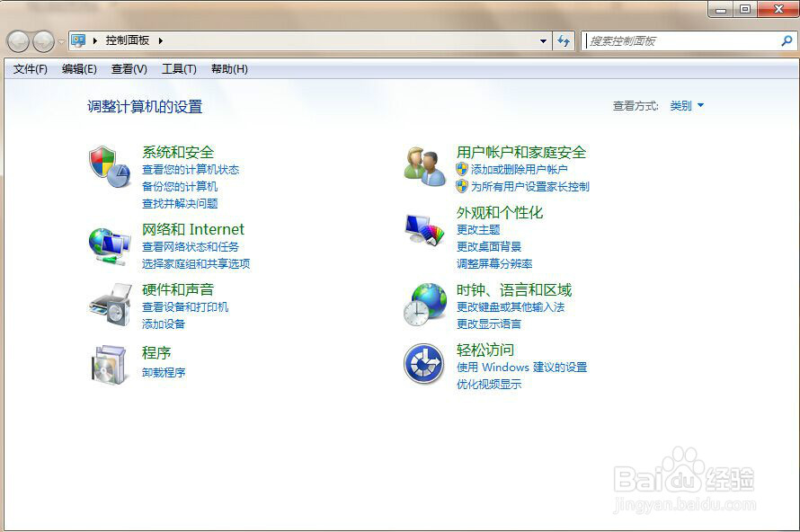Click 调整屏幕分辨率 link
Image resolution: width=800 pixels, height=532 pixels.
tap(494, 263)
